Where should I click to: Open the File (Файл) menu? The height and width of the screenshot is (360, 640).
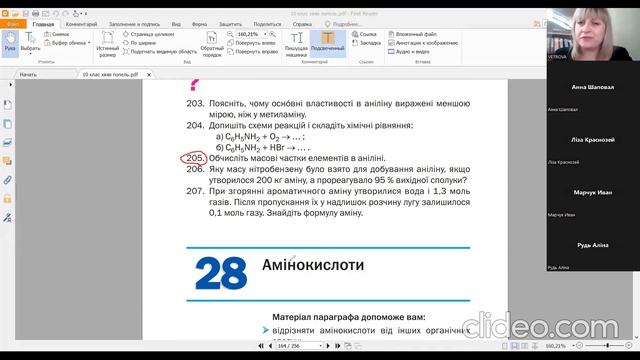(x=13, y=24)
